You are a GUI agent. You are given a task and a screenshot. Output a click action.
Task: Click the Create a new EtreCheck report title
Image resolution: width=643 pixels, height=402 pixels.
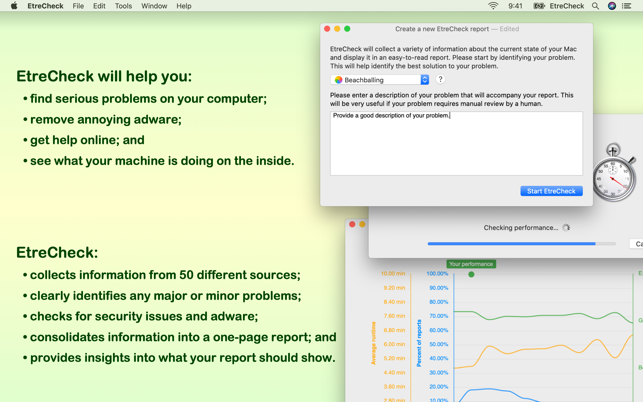442,29
